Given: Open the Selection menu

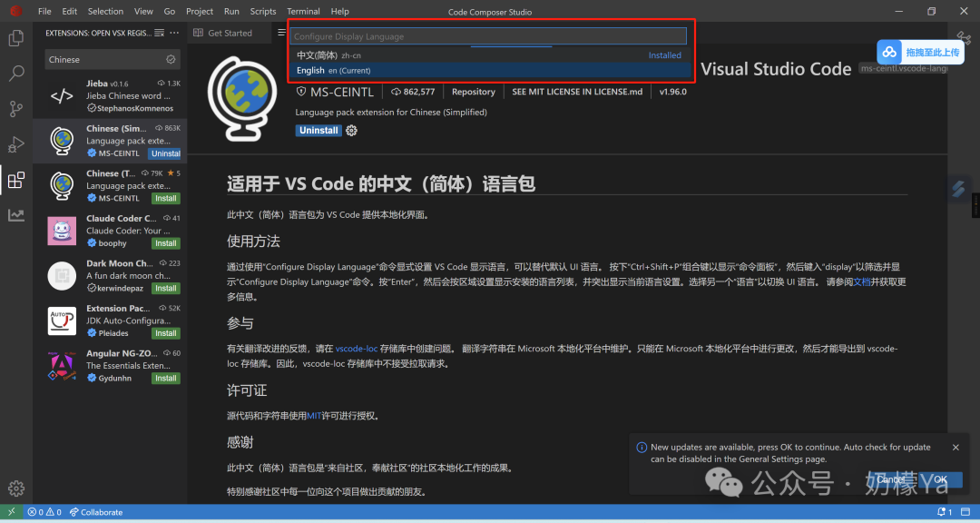Looking at the screenshot, I should click(105, 11).
